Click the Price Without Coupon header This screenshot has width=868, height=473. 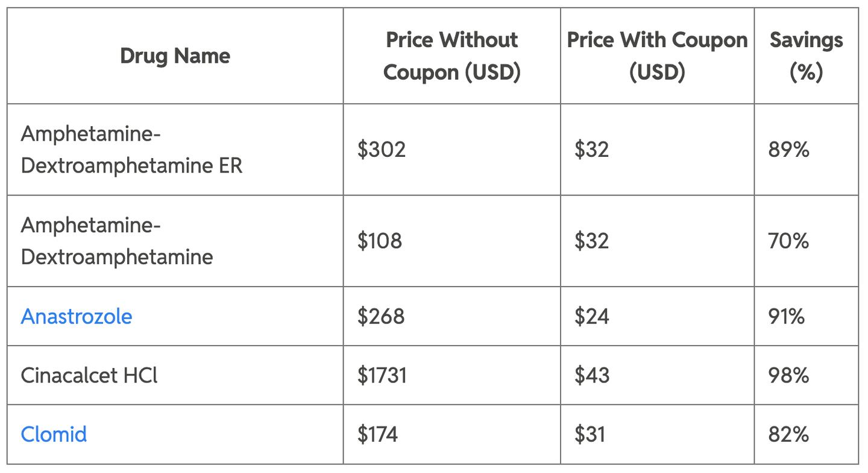[451, 56]
